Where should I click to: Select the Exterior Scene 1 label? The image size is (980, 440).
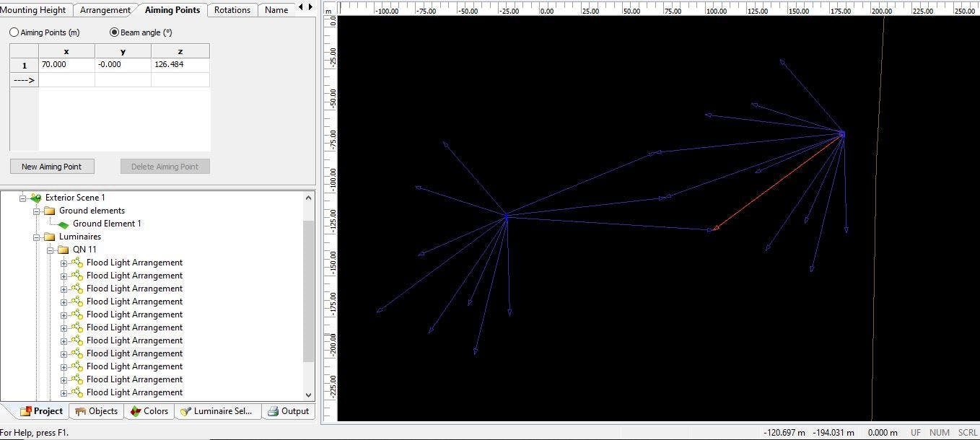75,198
